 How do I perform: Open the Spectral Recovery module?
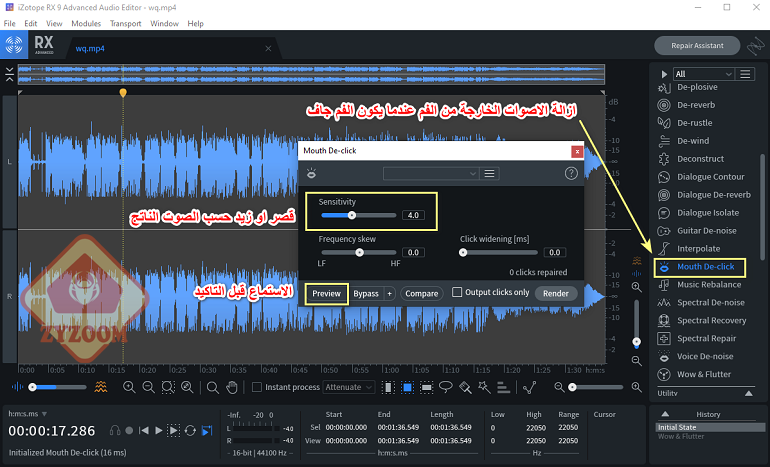click(x=711, y=320)
